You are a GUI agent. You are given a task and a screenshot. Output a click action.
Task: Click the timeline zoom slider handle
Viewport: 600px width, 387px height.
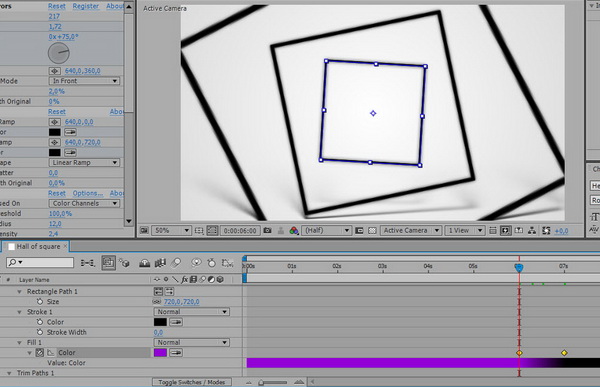tap(261, 382)
